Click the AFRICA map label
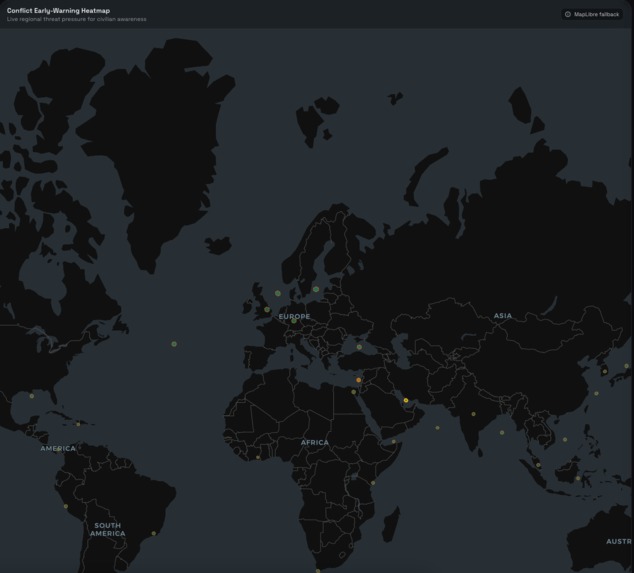 315,442
